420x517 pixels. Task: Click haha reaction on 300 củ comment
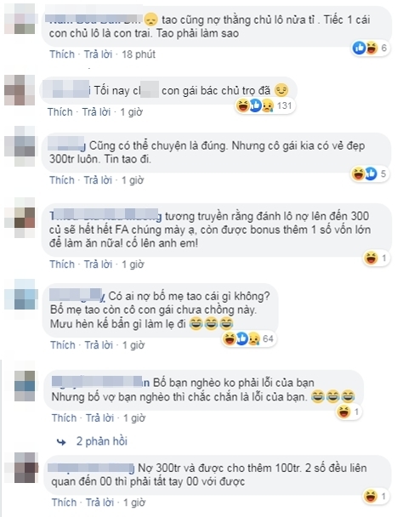point(371,258)
